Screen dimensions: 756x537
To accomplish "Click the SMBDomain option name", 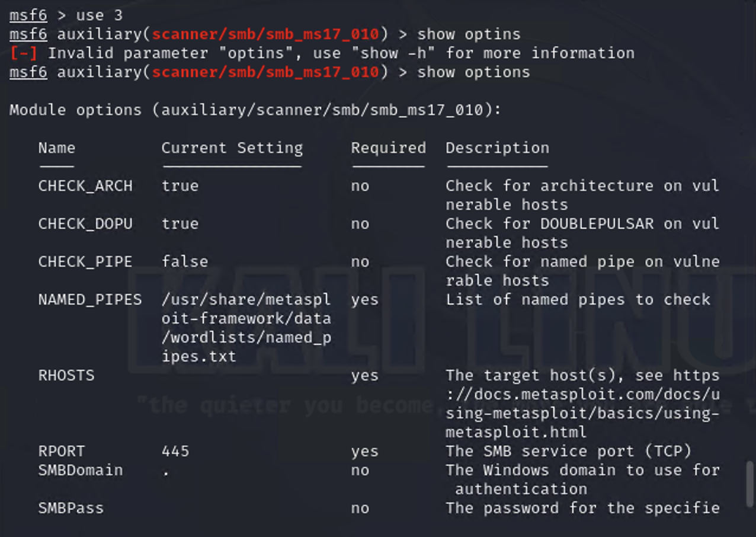I will 81,470.
